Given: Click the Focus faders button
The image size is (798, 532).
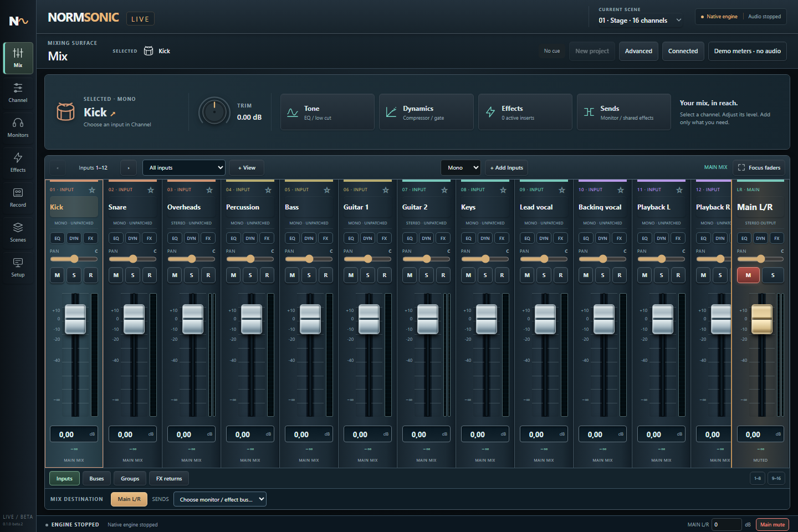Looking at the screenshot, I should click(759, 168).
